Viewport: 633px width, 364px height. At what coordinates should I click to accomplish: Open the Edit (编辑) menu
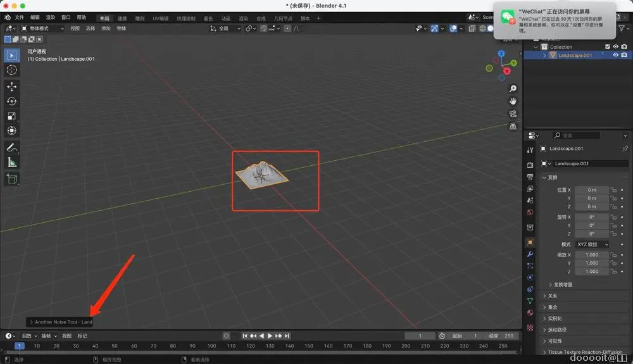click(35, 17)
